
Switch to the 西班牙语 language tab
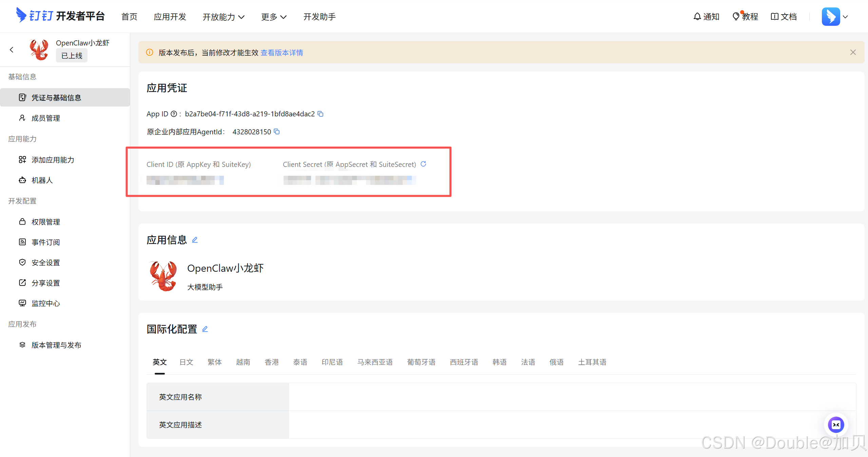pos(464,362)
